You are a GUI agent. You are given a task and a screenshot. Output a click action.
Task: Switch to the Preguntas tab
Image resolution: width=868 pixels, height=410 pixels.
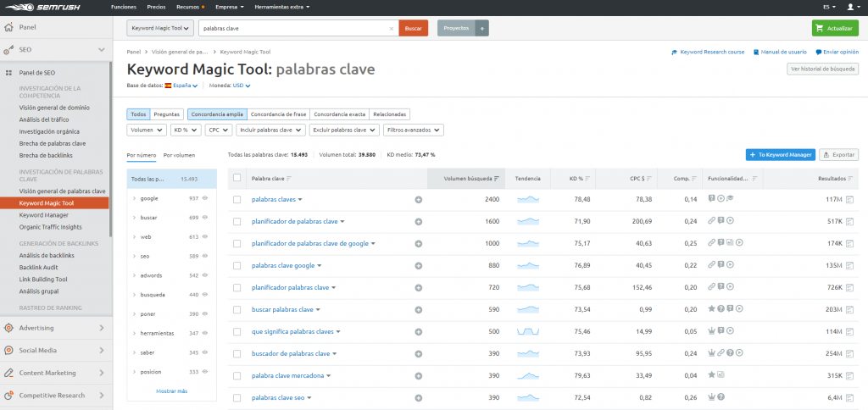(x=167, y=114)
